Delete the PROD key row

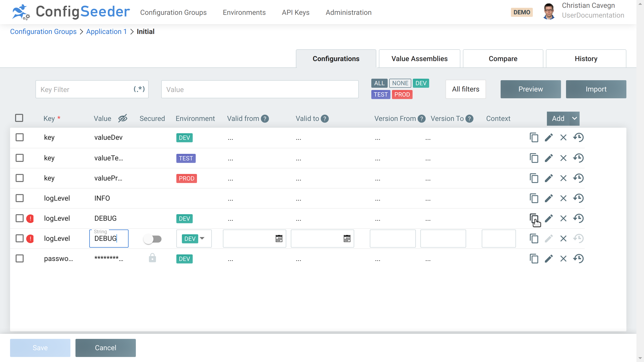pos(563,178)
